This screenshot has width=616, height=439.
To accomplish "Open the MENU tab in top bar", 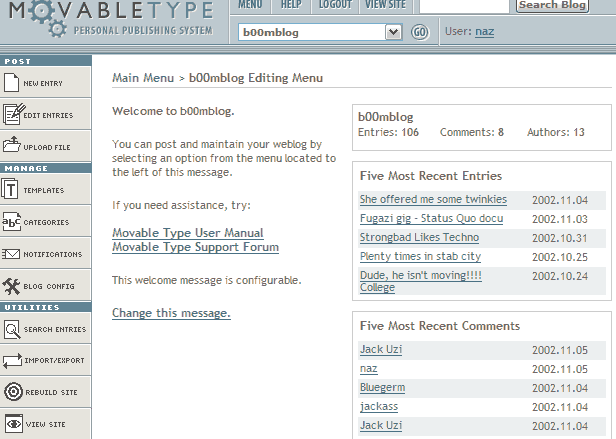I will [250, 5].
